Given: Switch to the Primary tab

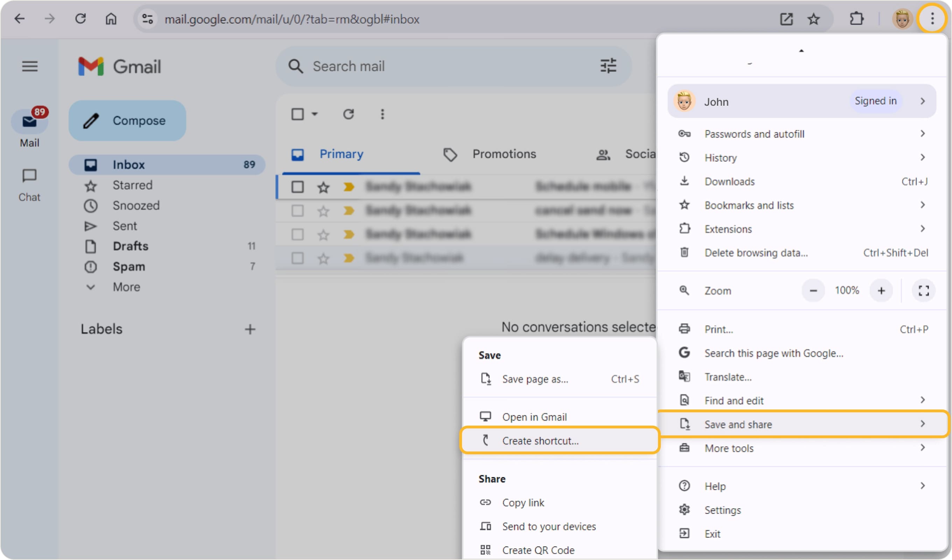Looking at the screenshot, I should (x=351, y=154).
